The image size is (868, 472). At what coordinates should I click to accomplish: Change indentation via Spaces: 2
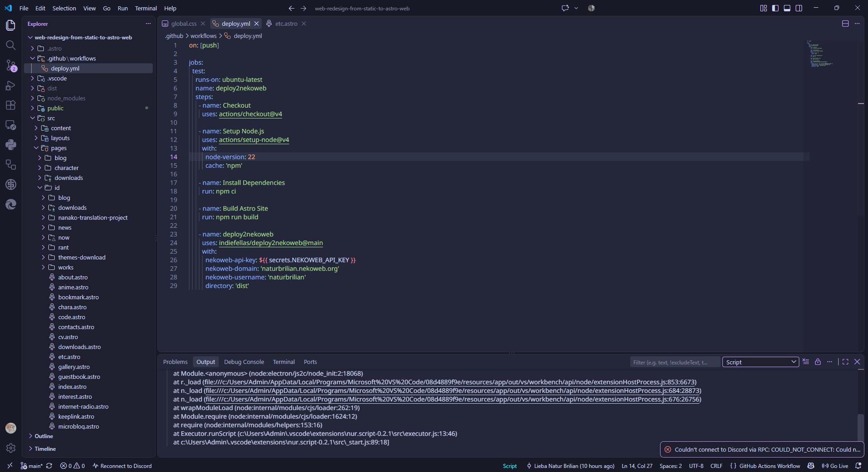click(x=670, y=466)
